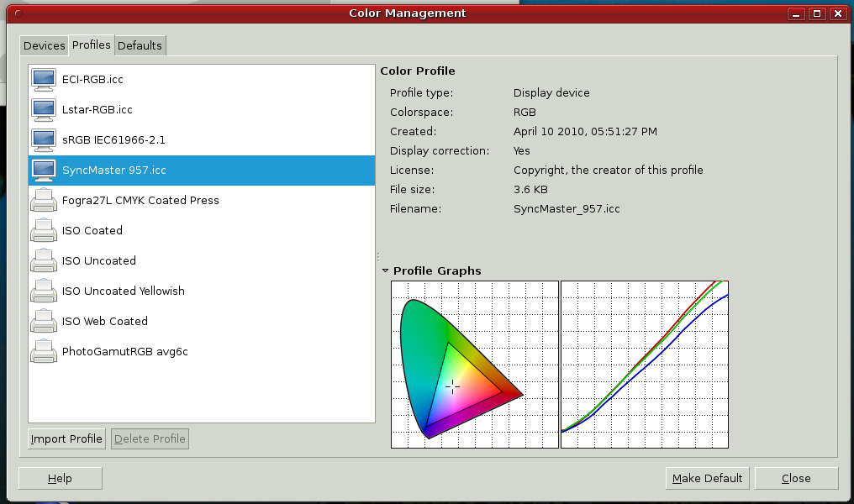Click the monitor icon beside Lstar-RGB.icc

click(x=44, y=110)
